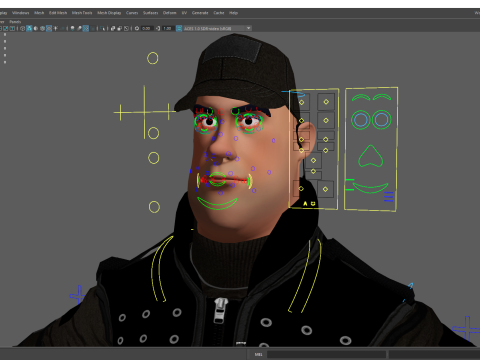480x360 pixels.
Task: Open the Mesh menu
Action: [x=39, y=13]
